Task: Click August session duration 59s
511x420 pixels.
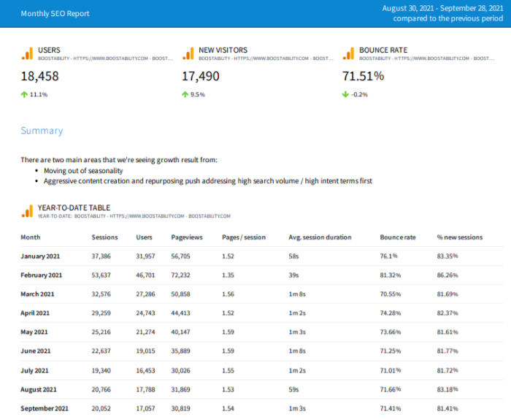Action: (293, 389)
